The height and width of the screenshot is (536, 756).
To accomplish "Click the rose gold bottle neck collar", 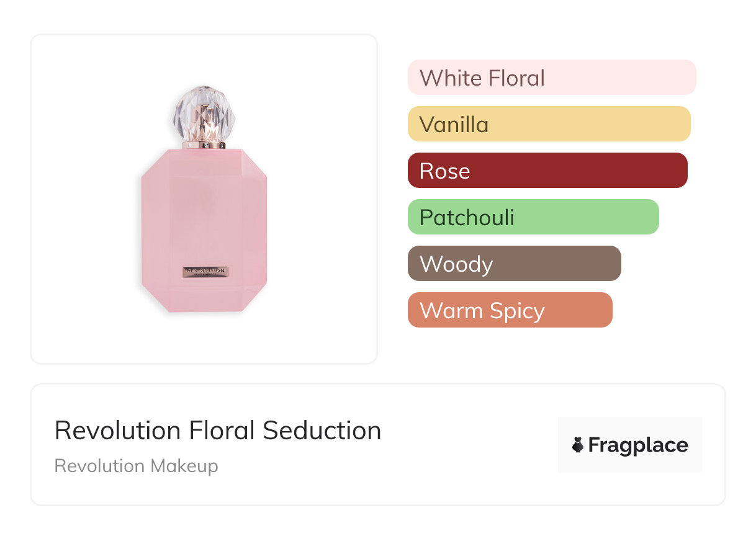I will click(204, 145).
